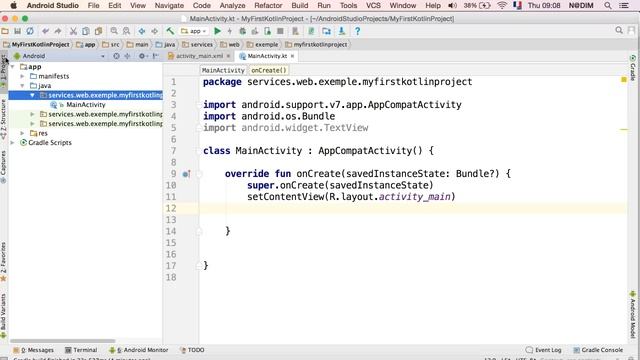The width and height of the screenshot is (640, 360).
Task: Toggle the Captures side tab
Action: 4,167
